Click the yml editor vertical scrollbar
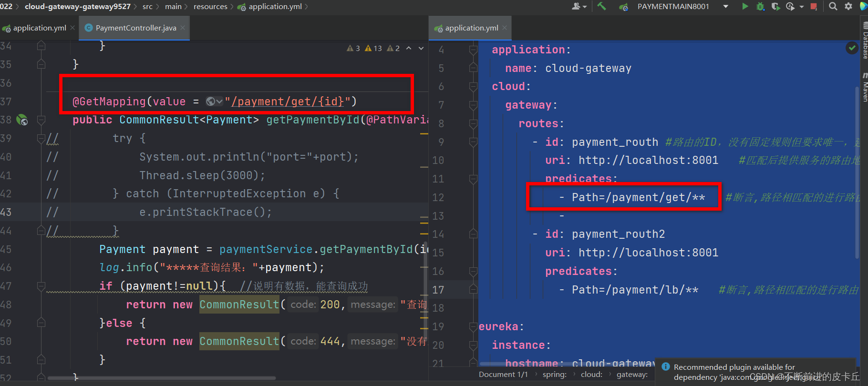The image size is (868, 386). click(857, 173)
